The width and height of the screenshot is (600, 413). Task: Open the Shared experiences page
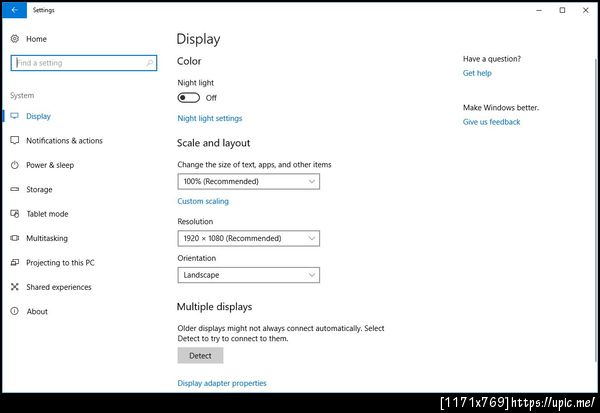(x=59, y=287)
